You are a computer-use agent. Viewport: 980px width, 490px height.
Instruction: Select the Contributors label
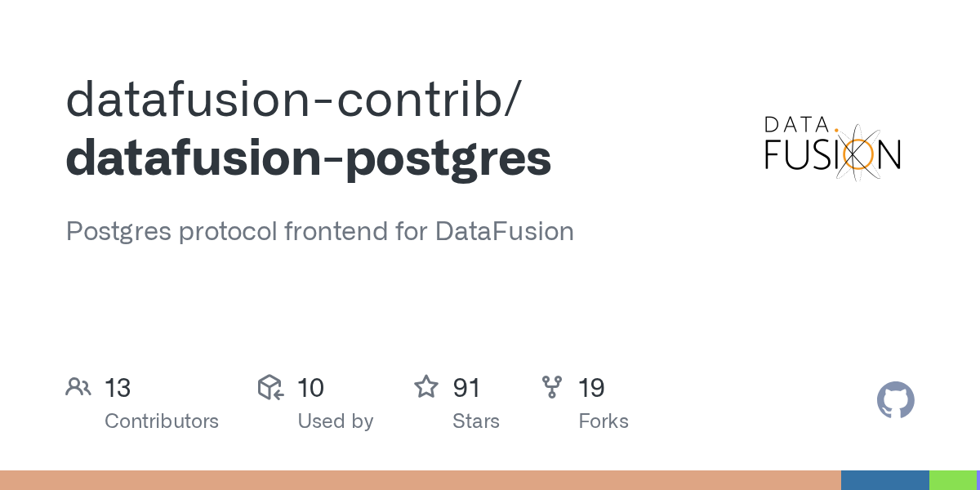tap(162, 421)
